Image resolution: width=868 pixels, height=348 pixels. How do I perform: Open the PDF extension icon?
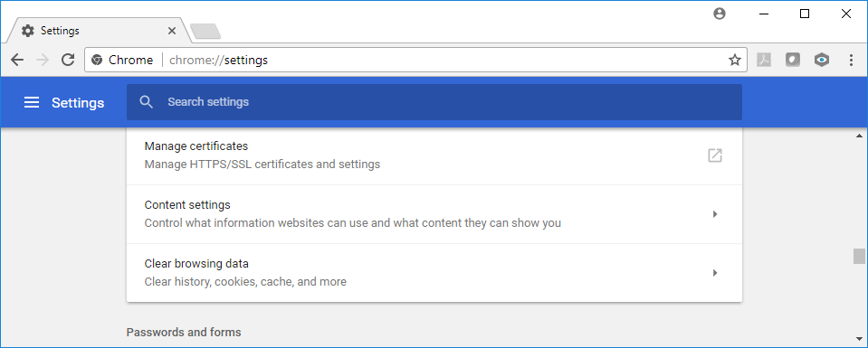pyautogui.click(x=764, y=60)
